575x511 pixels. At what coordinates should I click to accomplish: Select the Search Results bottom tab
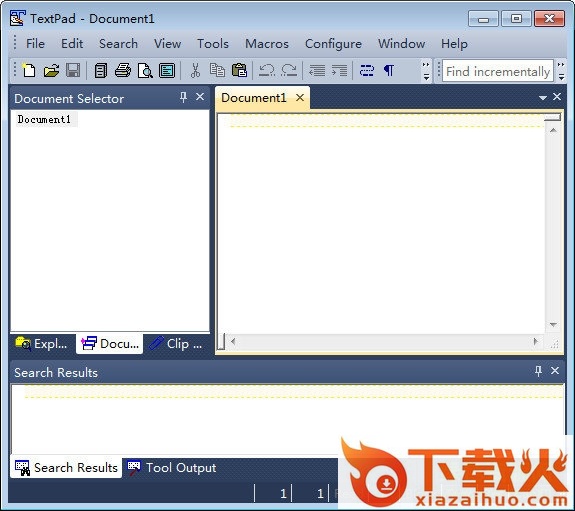coord(66,468)
